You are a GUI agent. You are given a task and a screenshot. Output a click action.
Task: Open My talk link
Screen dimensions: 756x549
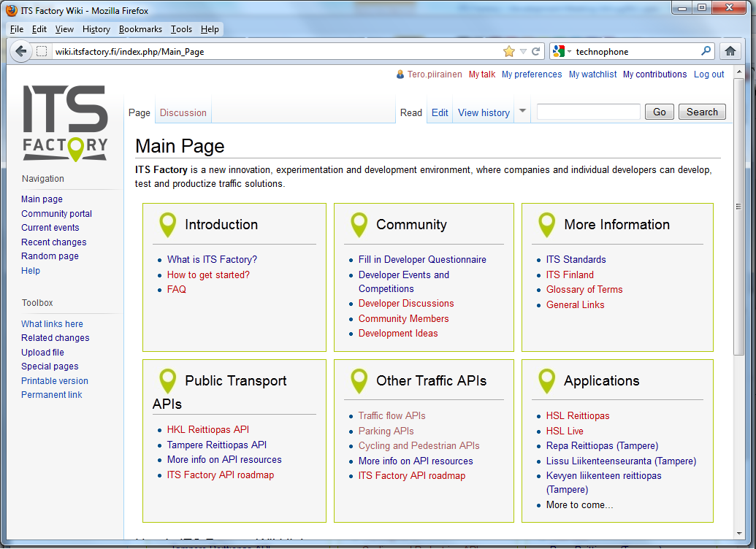pos(482,74)
